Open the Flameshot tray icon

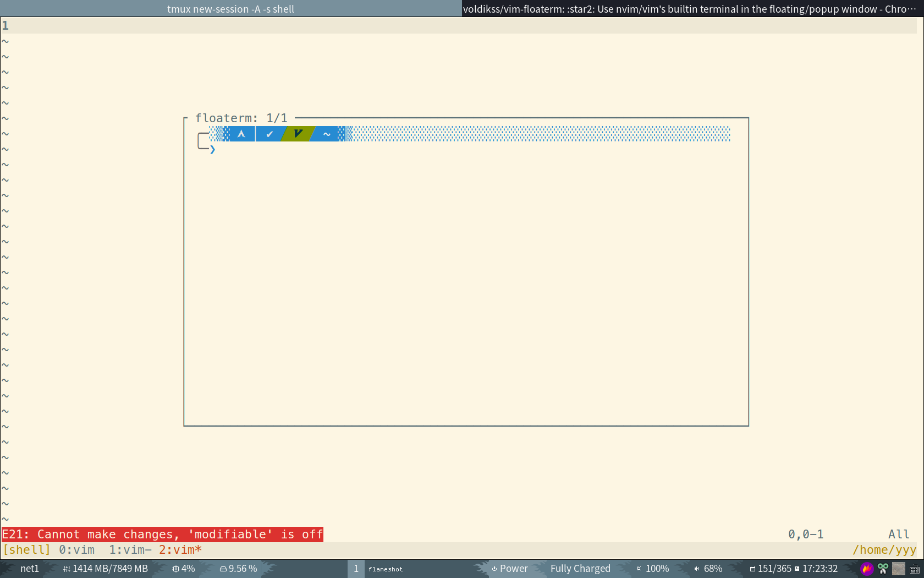pos(867,569)
